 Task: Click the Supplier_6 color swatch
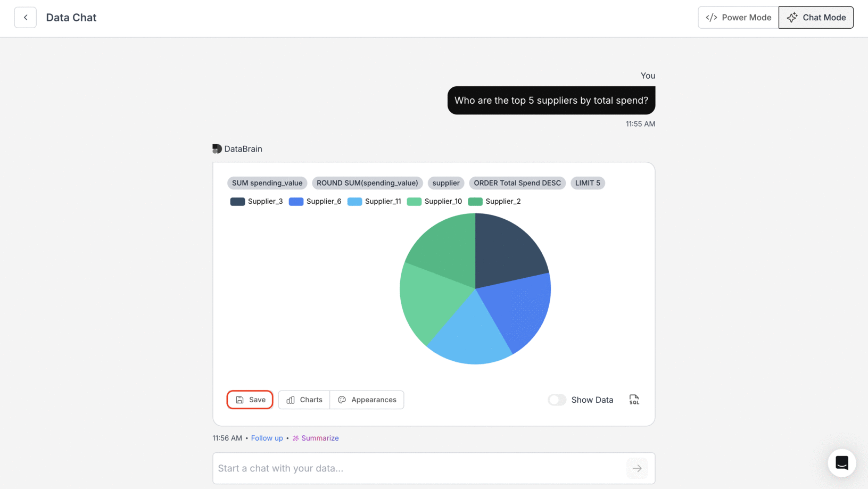point(296,201)
